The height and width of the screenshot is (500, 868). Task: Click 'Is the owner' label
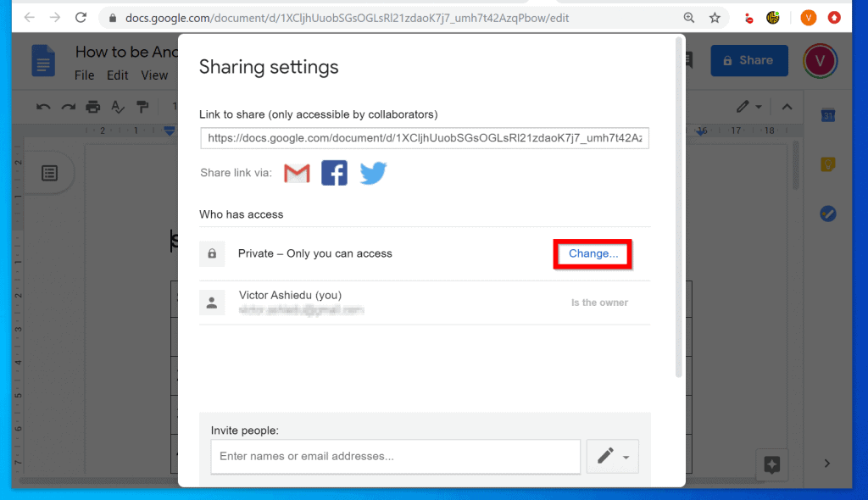tap(599, 303)
